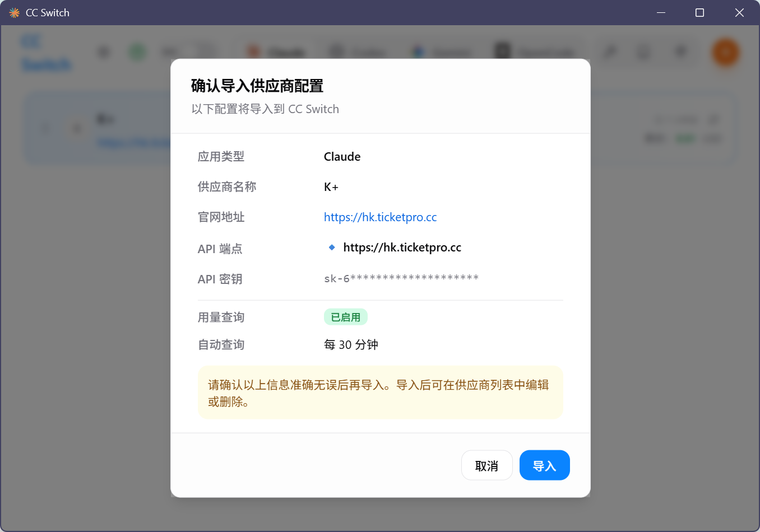Click the 取消 button
Viewport: 760px width, 532px height.
click(486, 465)
